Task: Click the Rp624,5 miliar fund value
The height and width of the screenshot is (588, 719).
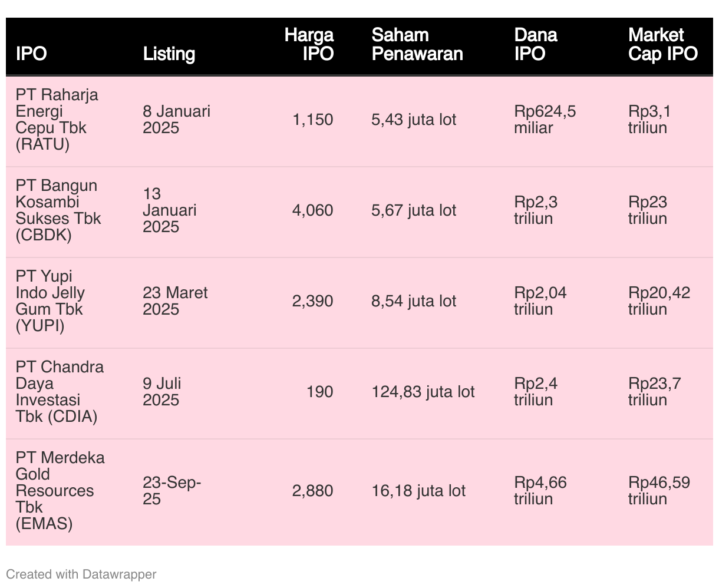Action: coord(545,120)
